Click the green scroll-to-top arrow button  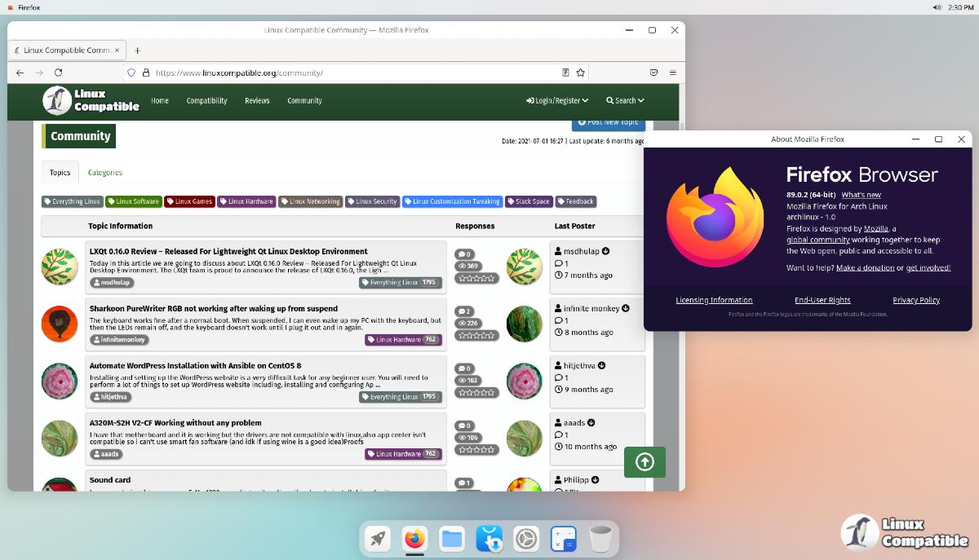[645, 462]
